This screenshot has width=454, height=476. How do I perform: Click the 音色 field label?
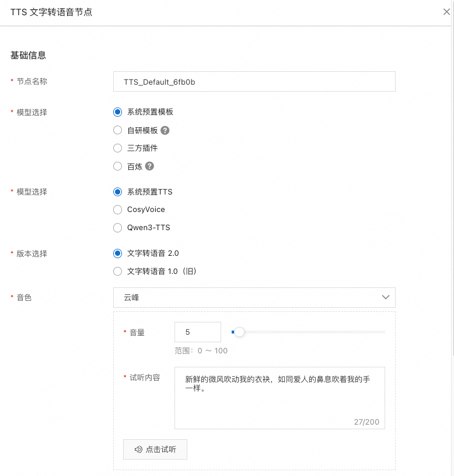point(24,297)
